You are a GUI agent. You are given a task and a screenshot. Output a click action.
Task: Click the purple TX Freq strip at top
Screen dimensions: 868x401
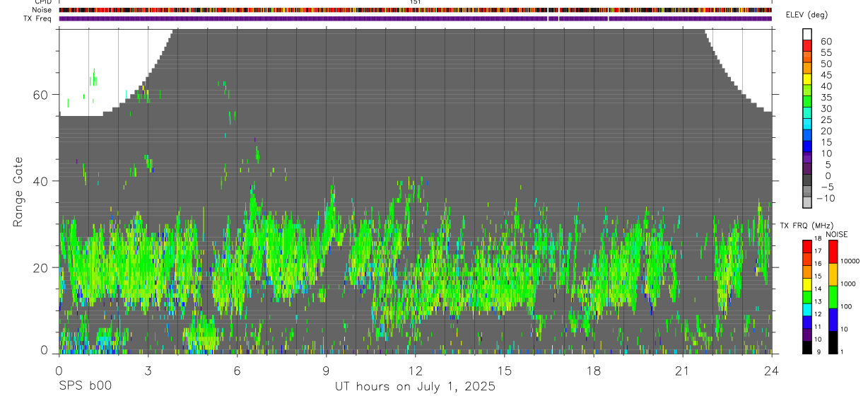[x=415, y=18]
